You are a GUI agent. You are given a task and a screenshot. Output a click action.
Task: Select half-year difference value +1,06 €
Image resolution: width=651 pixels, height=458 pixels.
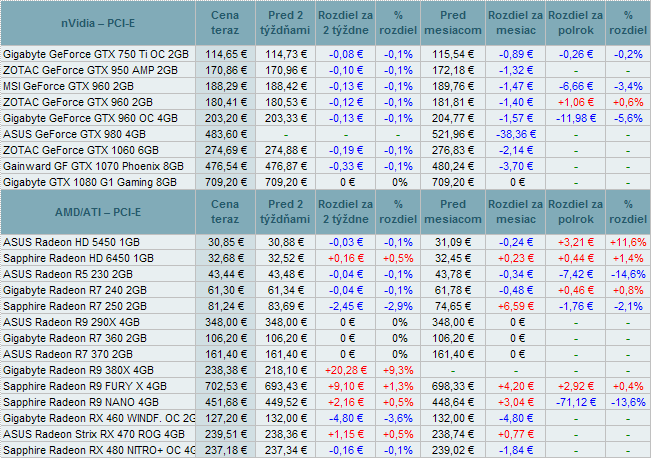(576, 102)
